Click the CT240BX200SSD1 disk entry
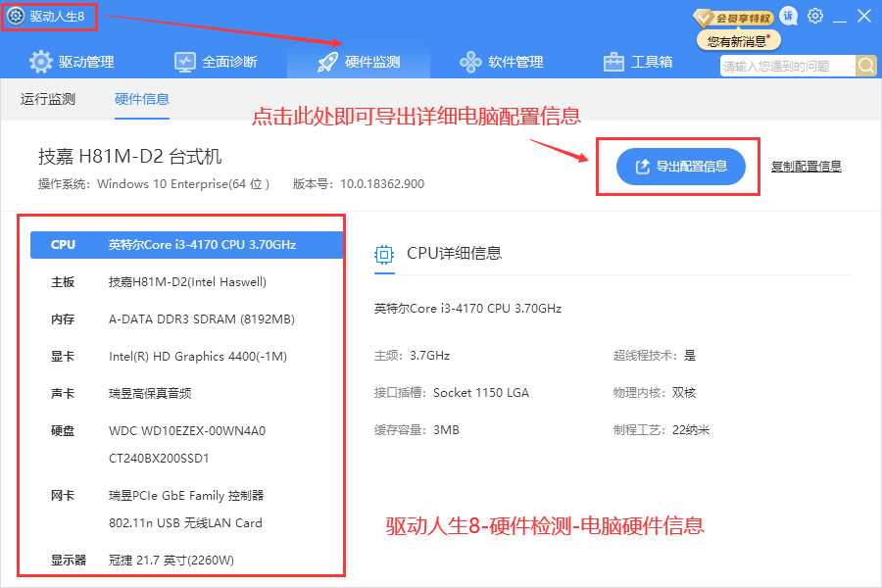This screenshot has width=882, height=588. [x=159, y=459]
